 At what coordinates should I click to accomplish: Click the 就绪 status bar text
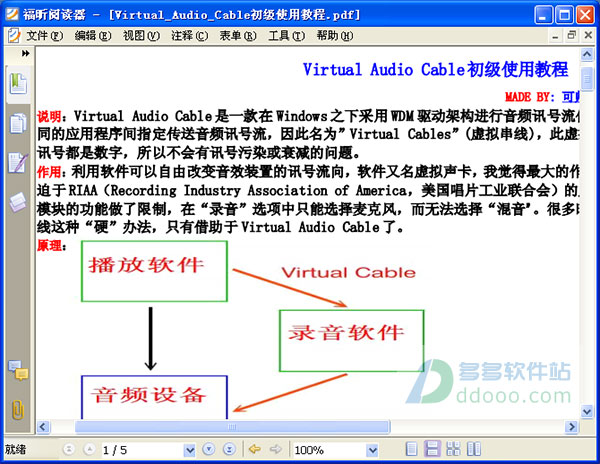pos(15,449)
